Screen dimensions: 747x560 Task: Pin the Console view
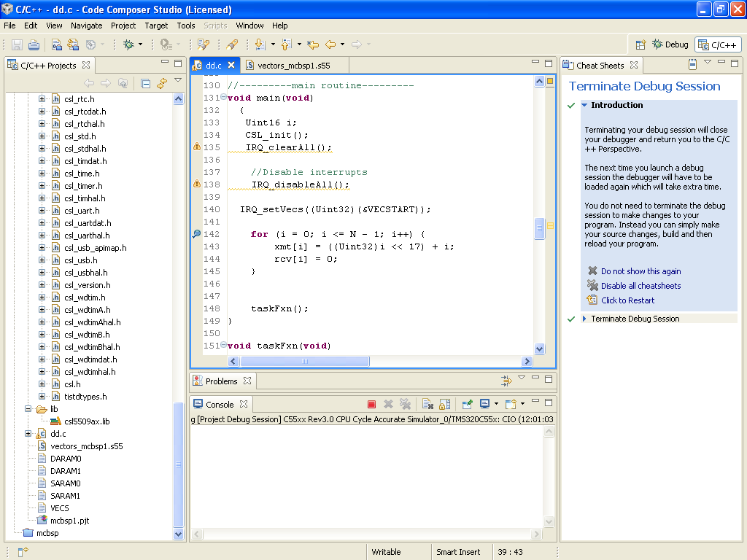pos(467,404)
